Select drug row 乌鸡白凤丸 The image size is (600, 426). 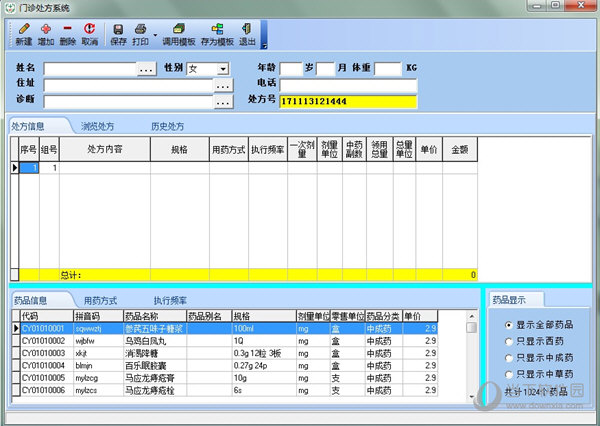click(228, 341)
